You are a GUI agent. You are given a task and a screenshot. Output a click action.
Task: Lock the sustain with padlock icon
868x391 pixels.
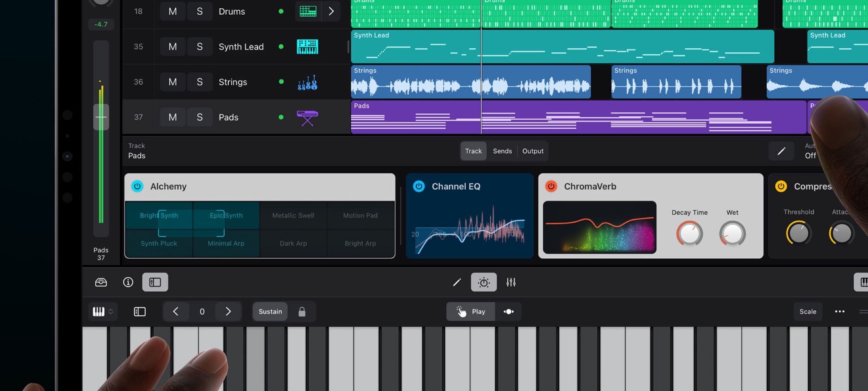pos(302,312)
